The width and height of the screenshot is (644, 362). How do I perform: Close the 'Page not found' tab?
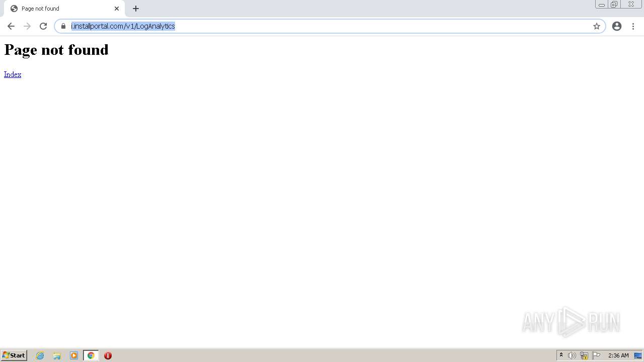117,9
